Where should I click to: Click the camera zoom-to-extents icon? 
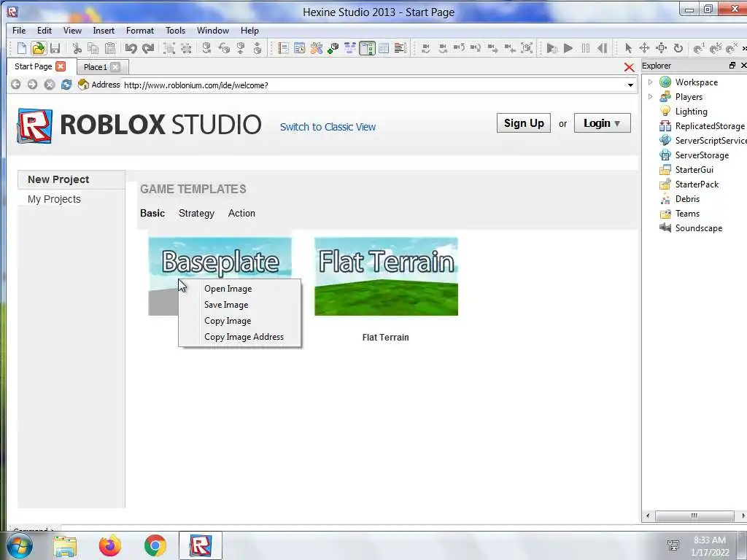click(x=527, y=48)
